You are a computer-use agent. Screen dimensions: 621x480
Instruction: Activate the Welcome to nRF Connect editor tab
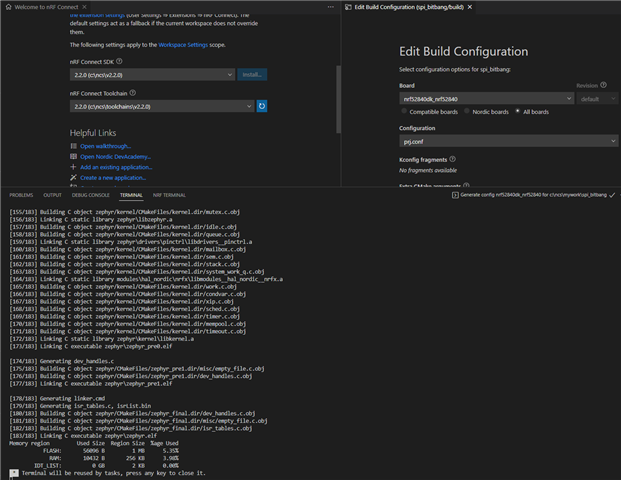[46, 7]
